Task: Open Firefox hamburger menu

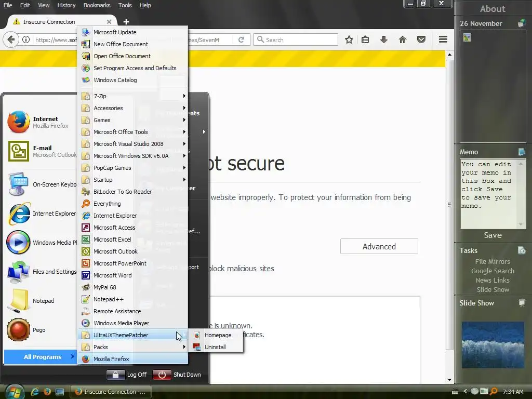Action: click(x=443, y=39)
